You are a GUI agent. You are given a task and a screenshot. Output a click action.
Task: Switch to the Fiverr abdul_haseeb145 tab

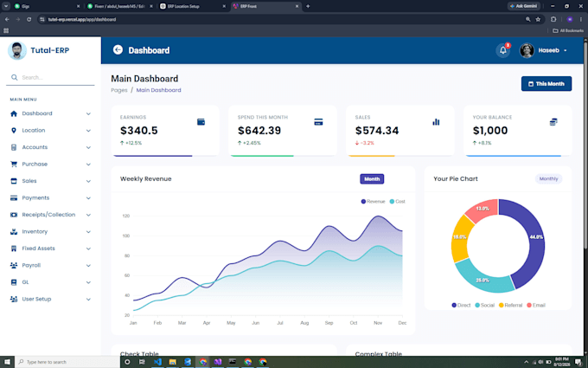click(120, 6)
